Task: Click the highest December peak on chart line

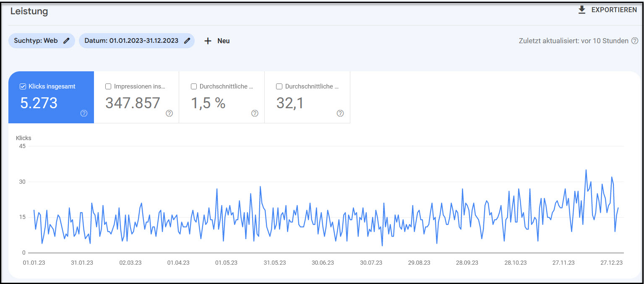Action: pyautogui.click(x=586, y=170)
